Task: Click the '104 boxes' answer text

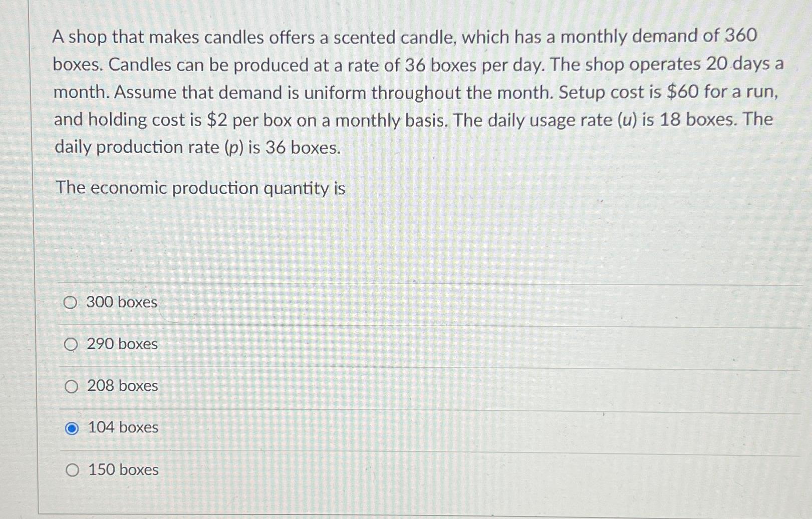Action: point(123,427)
